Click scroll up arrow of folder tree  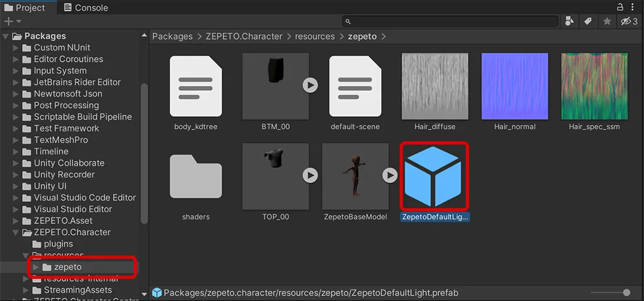click(x=144, y=36)
